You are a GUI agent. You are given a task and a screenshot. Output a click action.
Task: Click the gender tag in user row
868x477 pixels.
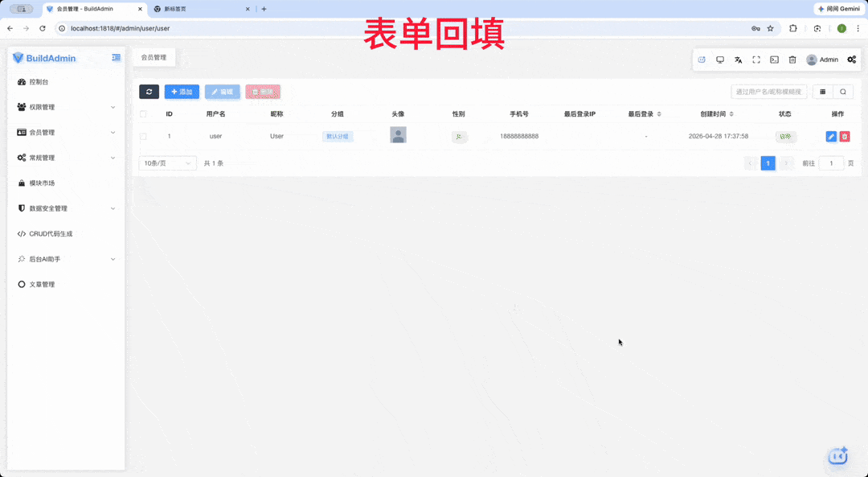coord(459,136)
